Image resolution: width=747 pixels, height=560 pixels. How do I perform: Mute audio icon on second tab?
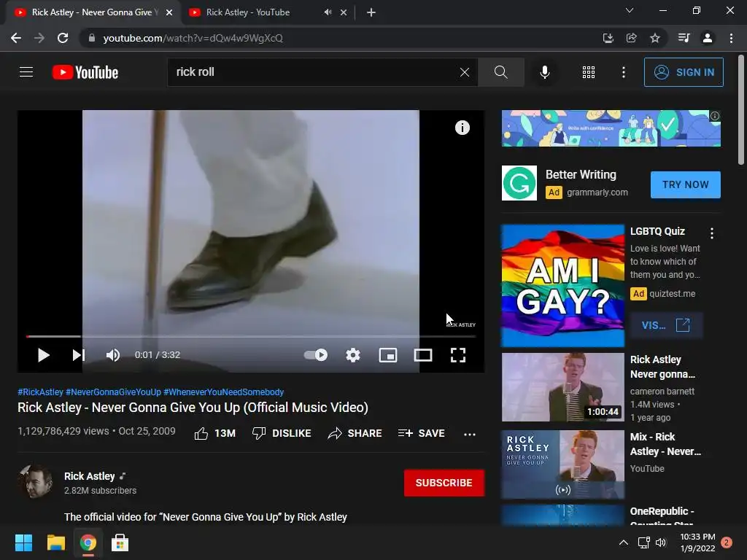[x=328, y=12]
